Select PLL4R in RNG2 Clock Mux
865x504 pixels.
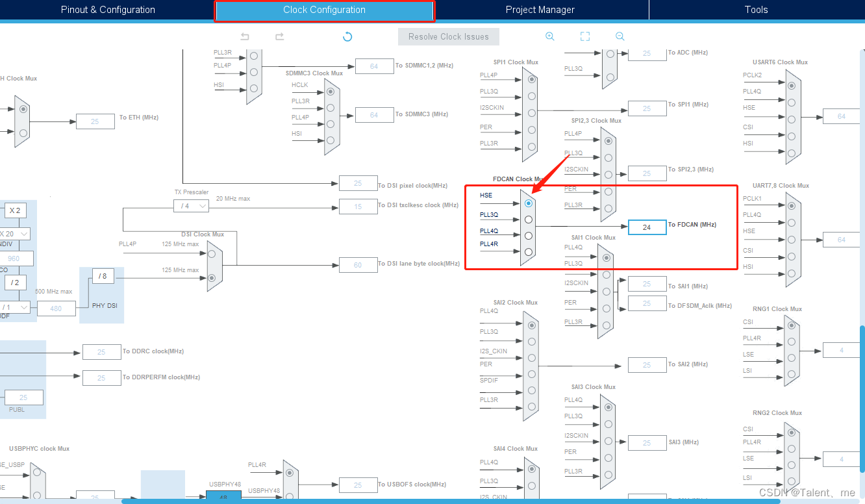[791, 449]
